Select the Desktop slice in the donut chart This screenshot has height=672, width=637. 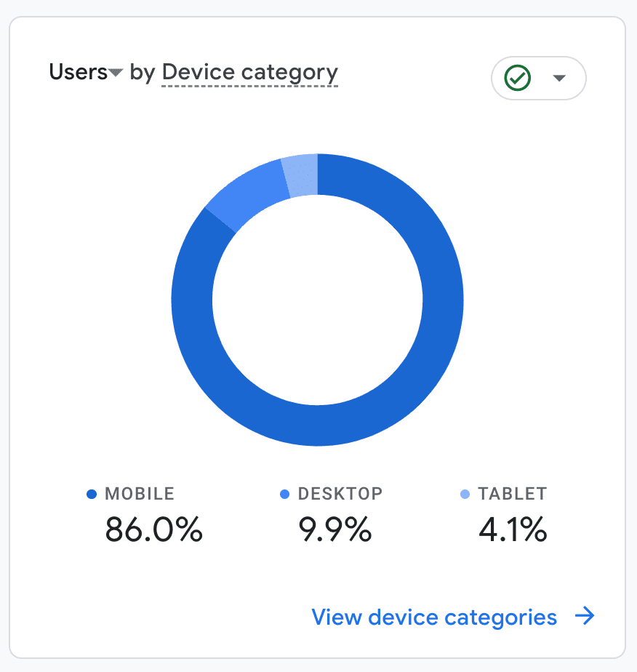pos(246,193)
